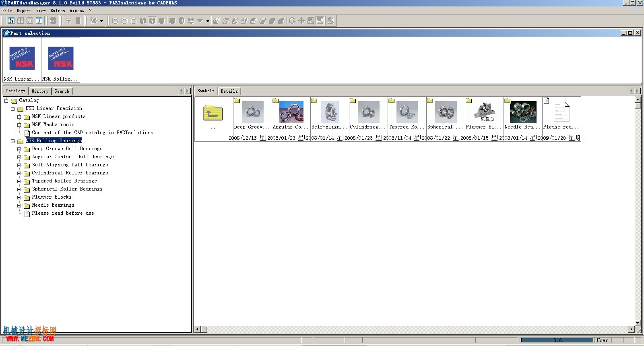Open Tapered Roller bearing thumbnail
644x346 pixels.
407,112
